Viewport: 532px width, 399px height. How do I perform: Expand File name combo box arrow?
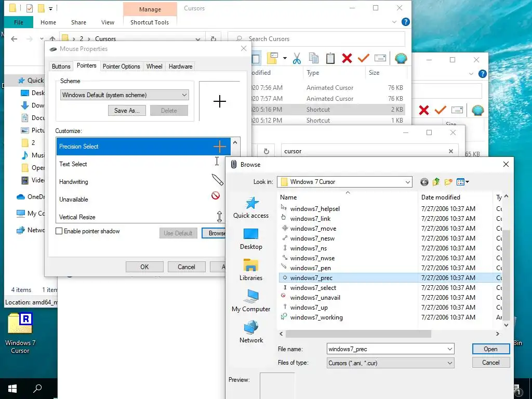click(450, 349)
